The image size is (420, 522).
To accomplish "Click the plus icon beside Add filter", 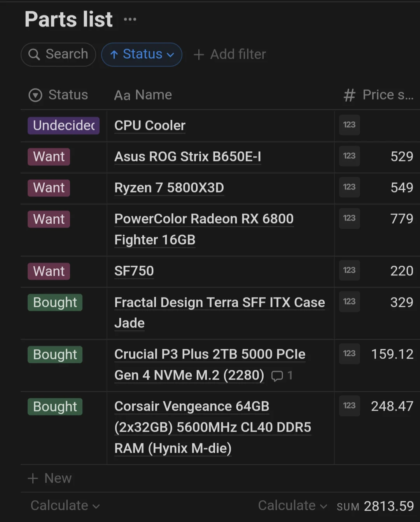I will (198, 54).
